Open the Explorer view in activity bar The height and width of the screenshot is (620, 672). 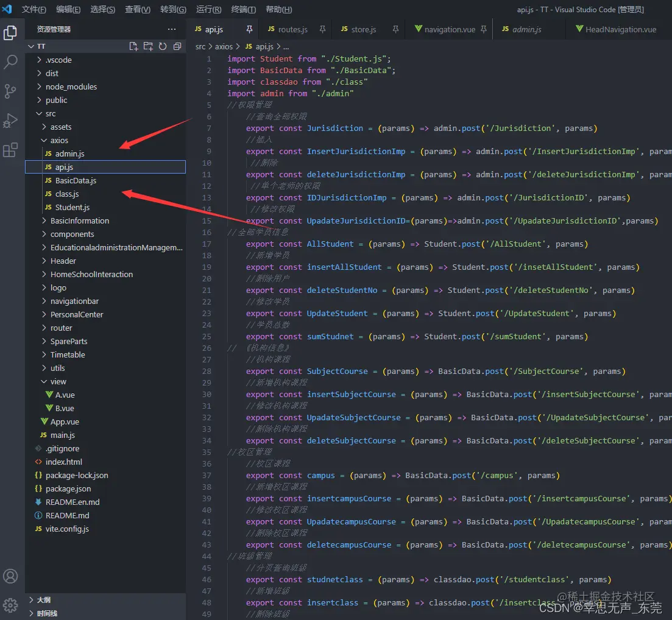coord(10,32)
